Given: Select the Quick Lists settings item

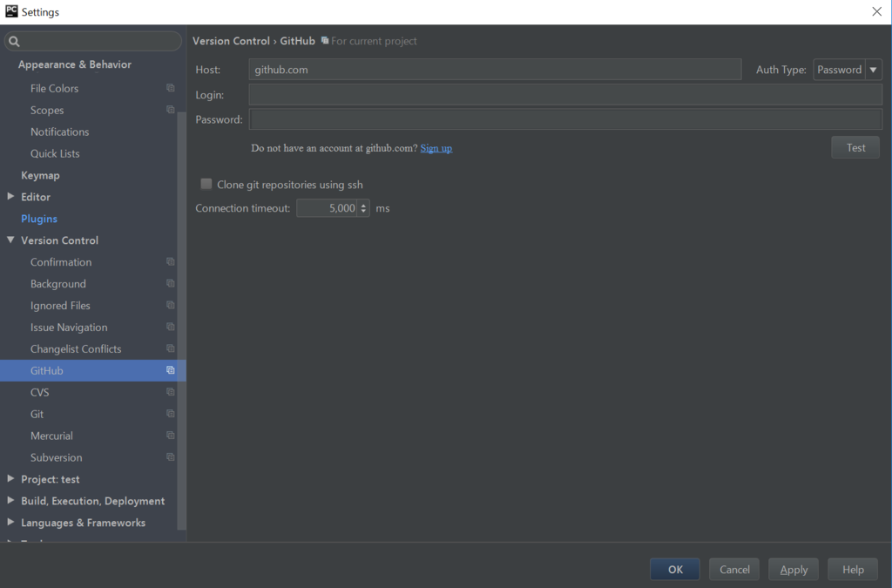Looking at the screenshot, I should (x=55, y=153).
